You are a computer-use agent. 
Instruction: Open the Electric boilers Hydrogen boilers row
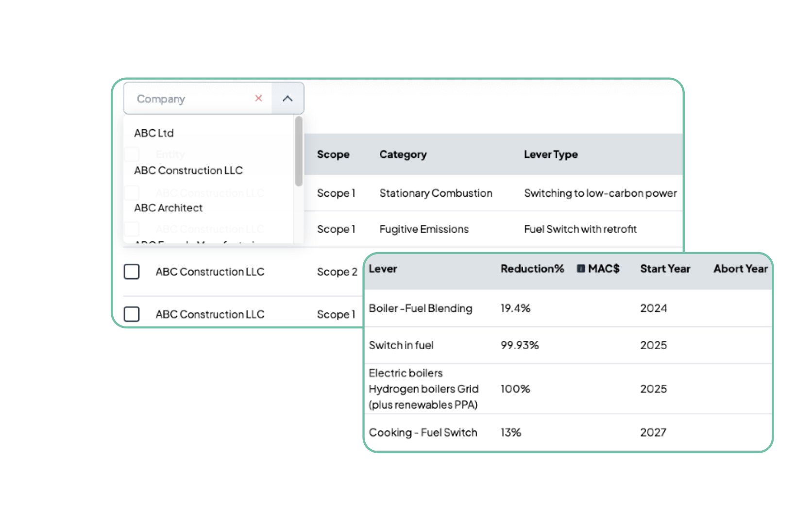423,389
